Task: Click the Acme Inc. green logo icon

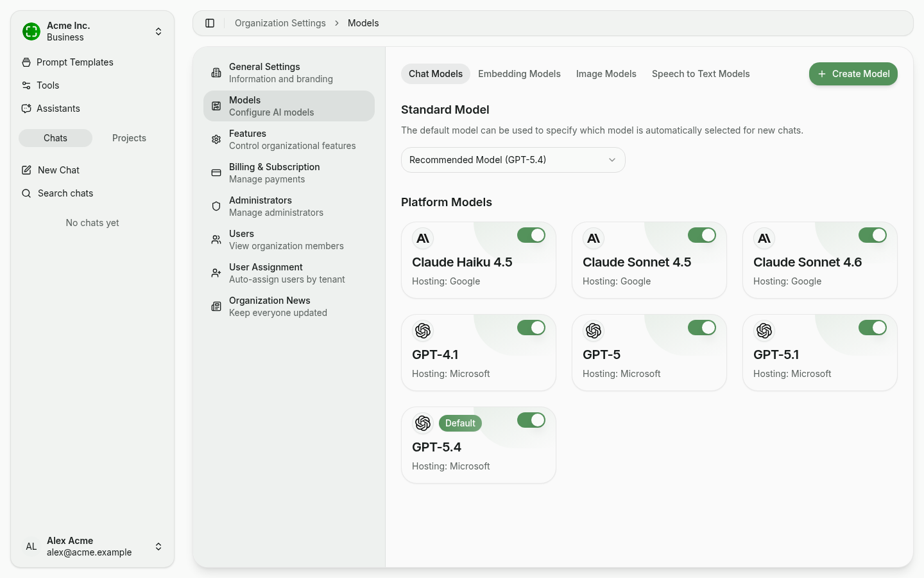Action: coord(31,31)
